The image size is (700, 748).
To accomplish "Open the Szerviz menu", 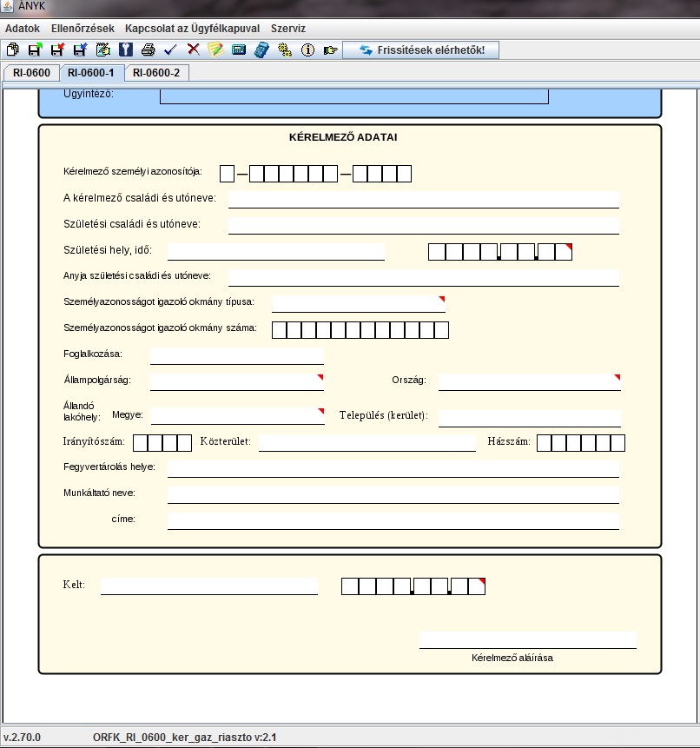I will click(x=288, y=28).
